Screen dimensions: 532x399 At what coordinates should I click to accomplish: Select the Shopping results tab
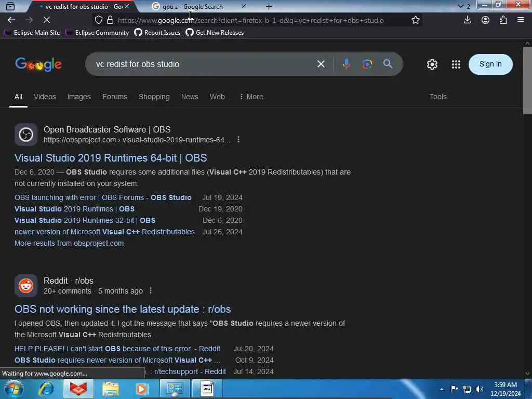click(154, 97)
